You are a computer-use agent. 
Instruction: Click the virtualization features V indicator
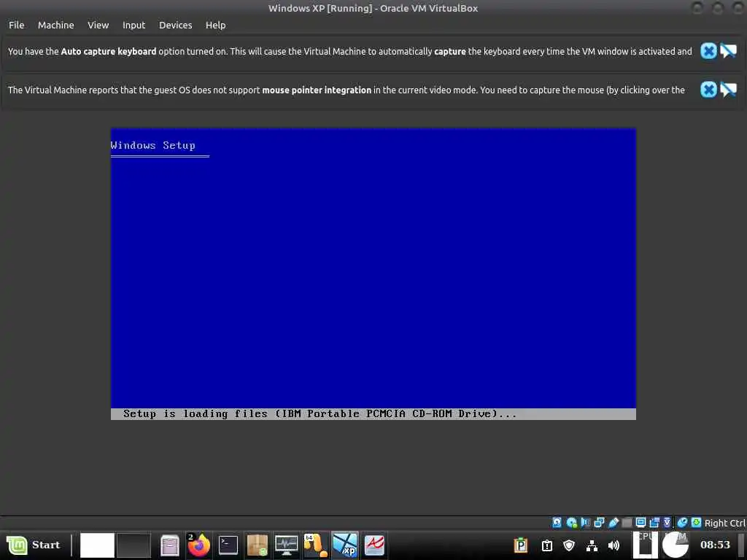[667, 523]
